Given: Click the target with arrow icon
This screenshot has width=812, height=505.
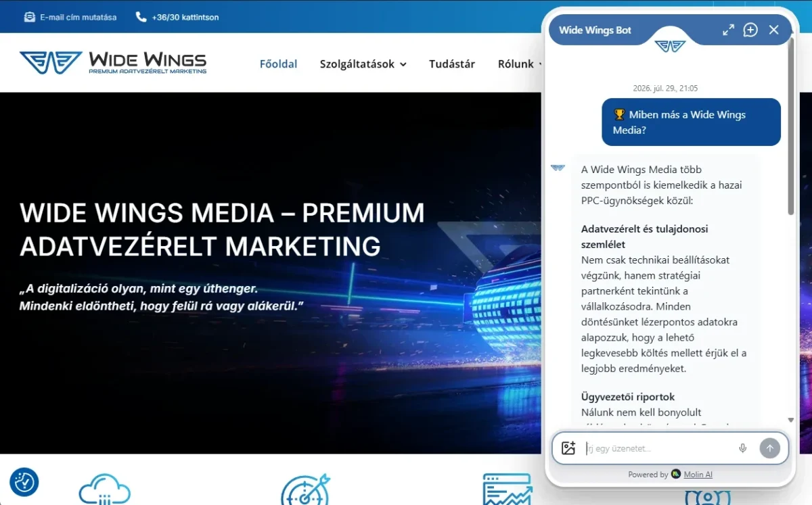Looking at the screenshot, I should click(x=304, y=489).
